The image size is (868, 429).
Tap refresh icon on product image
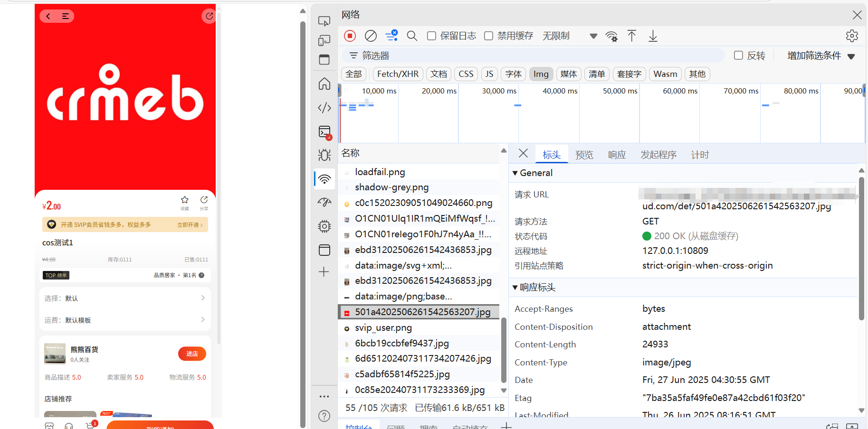tap(209, 16)
